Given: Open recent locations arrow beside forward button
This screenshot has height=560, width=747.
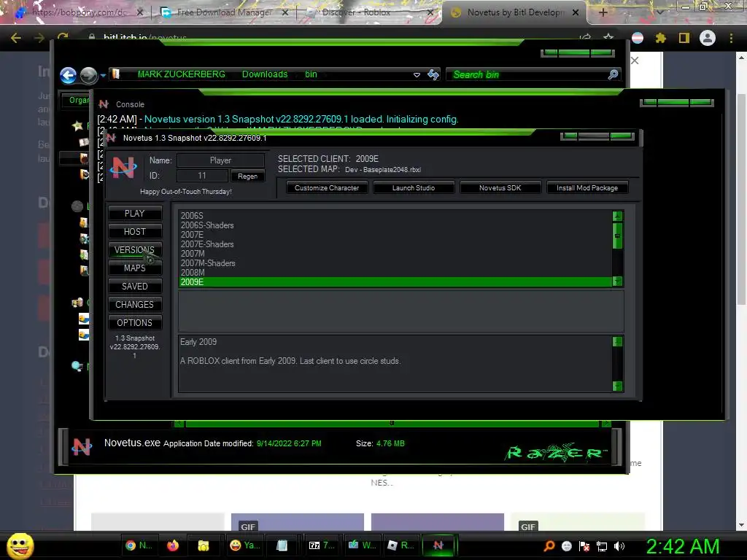Looking at the screenshot, I should click(103, 75).
